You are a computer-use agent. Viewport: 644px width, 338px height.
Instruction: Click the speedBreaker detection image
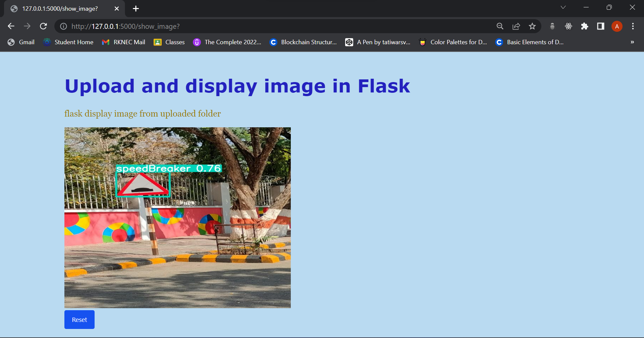[177, 217]
